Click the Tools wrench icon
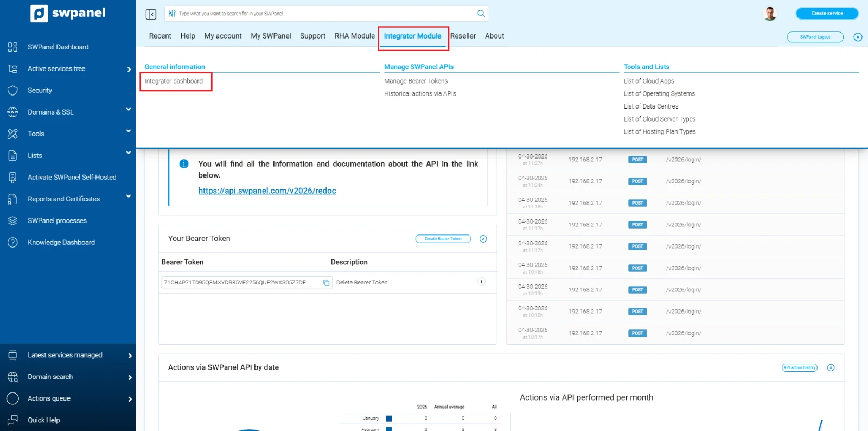 (x=12, y=134)
